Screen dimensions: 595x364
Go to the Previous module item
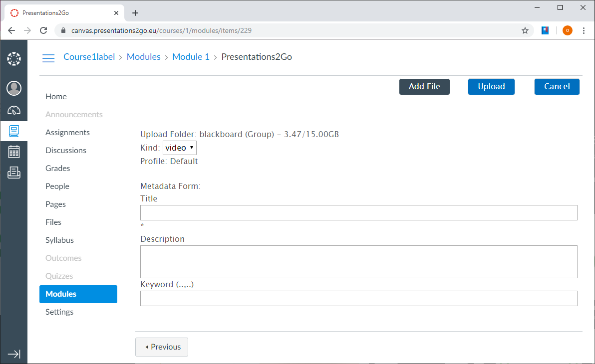pyautogui.click(x=162, y=347)
